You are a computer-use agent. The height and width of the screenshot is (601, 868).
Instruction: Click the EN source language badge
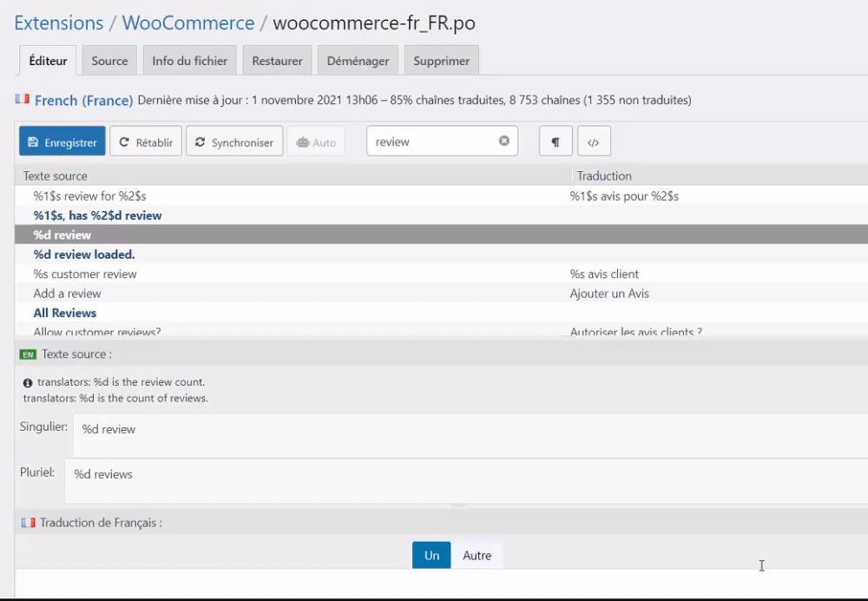click(28, 354)
